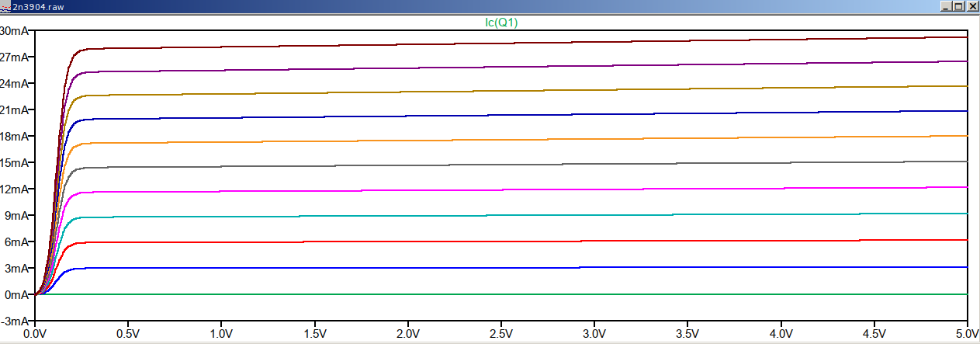Click the 2.0V x-axis label

click(407, 334)
